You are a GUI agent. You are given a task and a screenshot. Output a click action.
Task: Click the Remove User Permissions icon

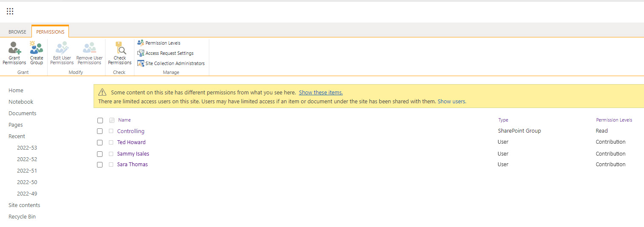click(89, 48)
